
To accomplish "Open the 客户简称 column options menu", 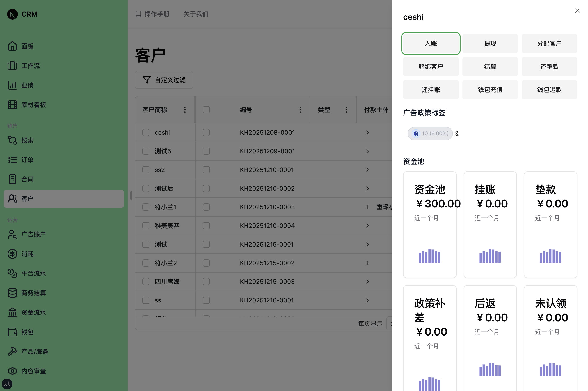I will [185, 110].
